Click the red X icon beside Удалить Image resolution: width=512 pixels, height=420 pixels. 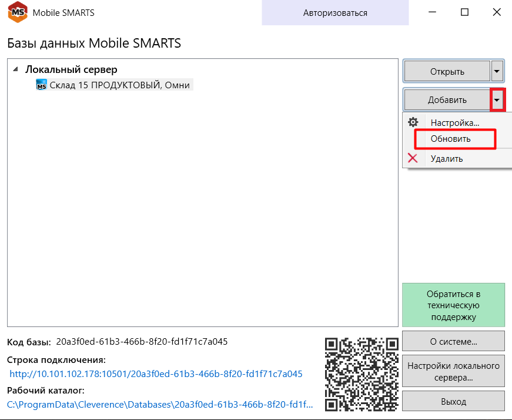413,158
